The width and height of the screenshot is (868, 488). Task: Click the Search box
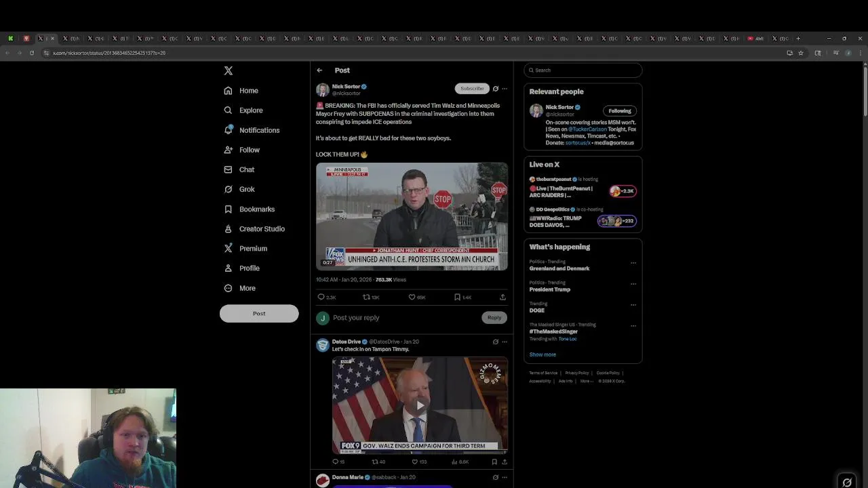click(583, 70)
